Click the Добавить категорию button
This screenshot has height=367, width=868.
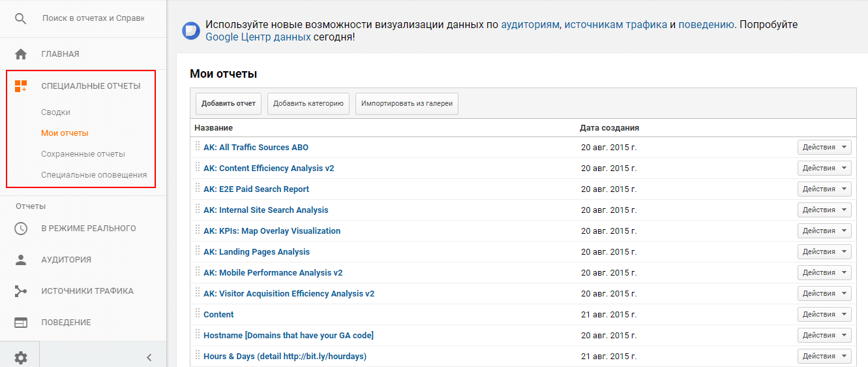click(308, 104)
